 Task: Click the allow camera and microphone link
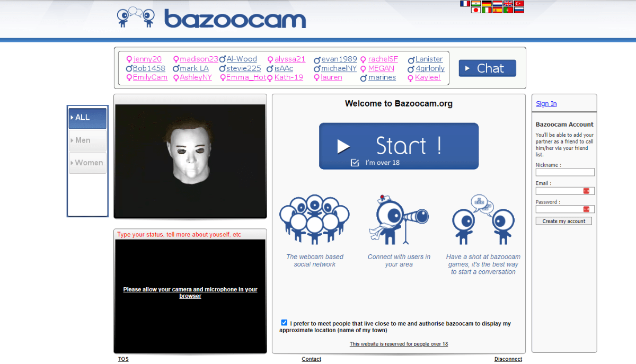[190, 292]
